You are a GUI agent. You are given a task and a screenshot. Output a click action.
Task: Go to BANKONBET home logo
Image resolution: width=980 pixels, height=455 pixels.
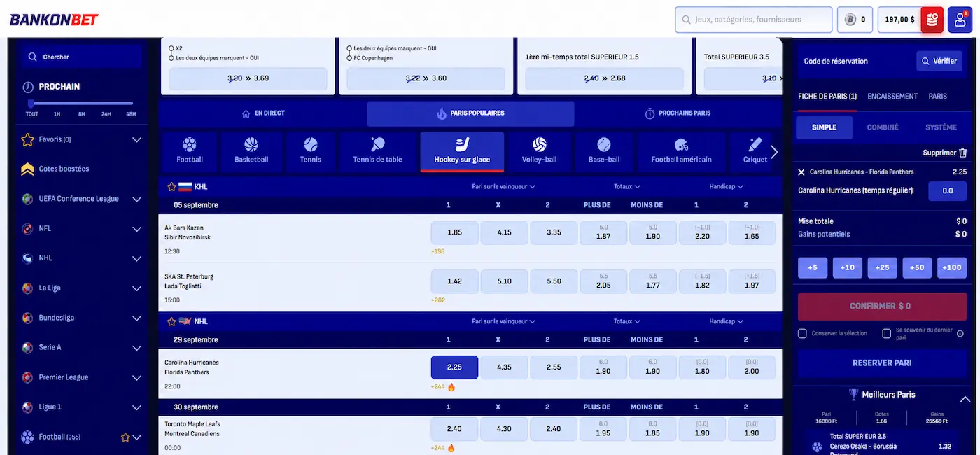(x=54, y=20)
